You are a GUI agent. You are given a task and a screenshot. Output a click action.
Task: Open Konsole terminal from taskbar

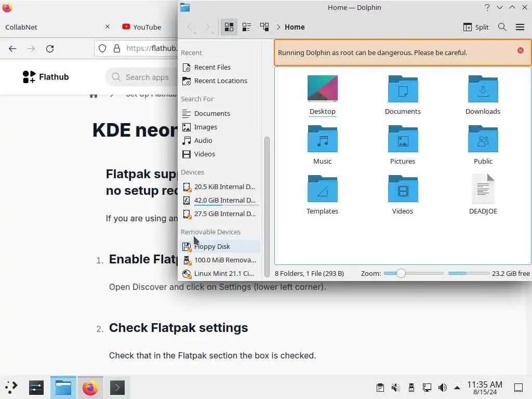click(x=117, y=388)
